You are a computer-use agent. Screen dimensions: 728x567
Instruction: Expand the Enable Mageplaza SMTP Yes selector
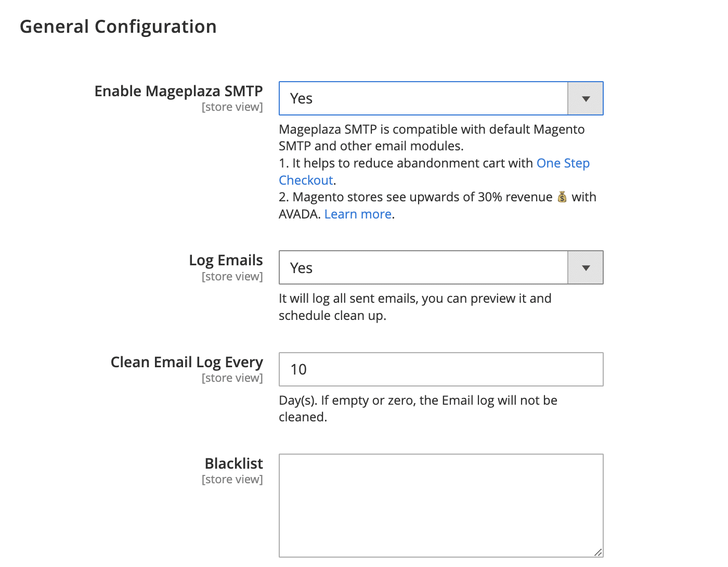[x=423, y=98]
